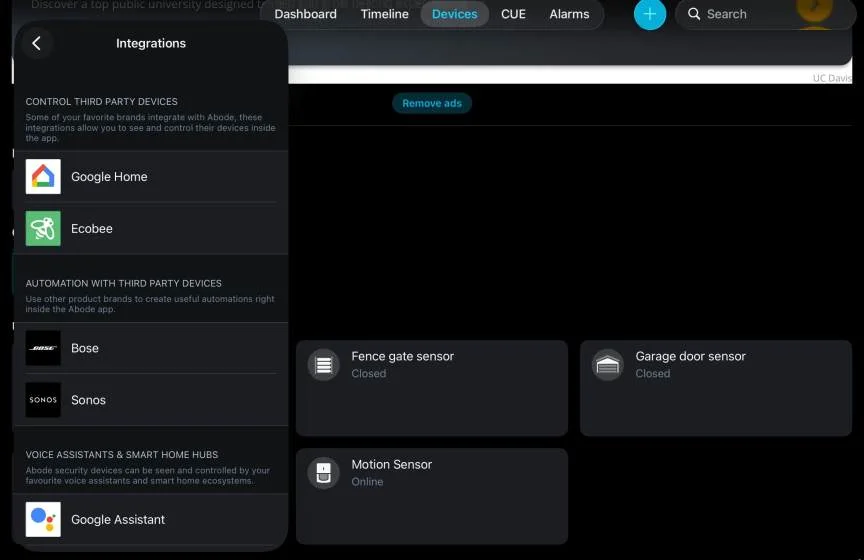Open the Timeline tab
The image size is (864, 560).
point(385,14)
